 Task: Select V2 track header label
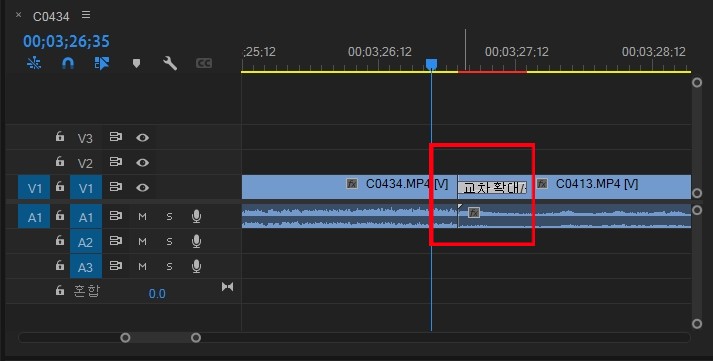point(85,163)
